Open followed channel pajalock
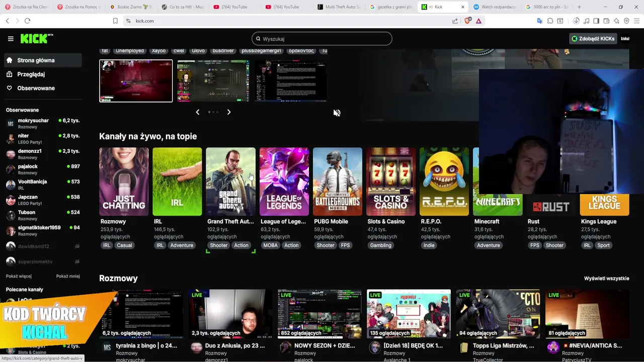Viewport: 644px width, 362px height. pyautogui.click(x=42, y=169)
